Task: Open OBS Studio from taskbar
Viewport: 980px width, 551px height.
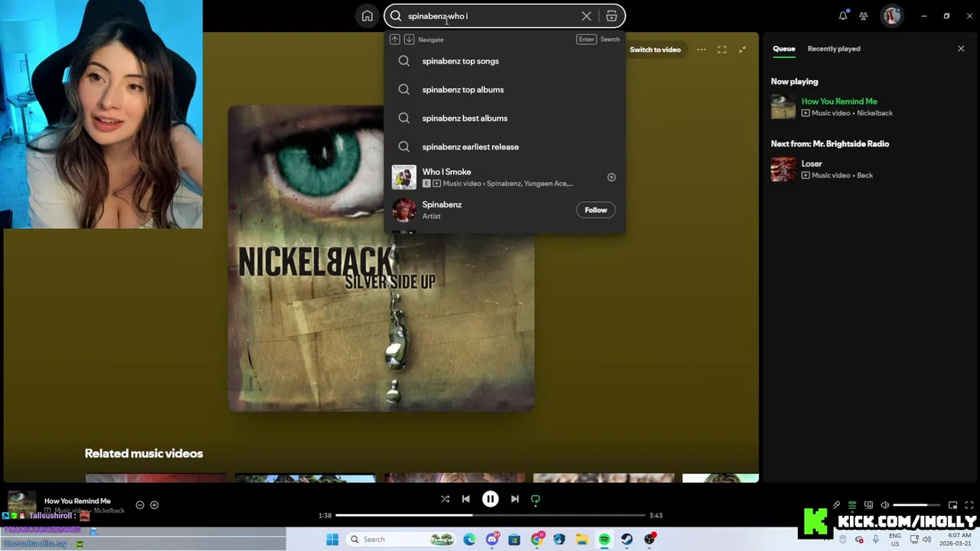Action: (649, 540)
